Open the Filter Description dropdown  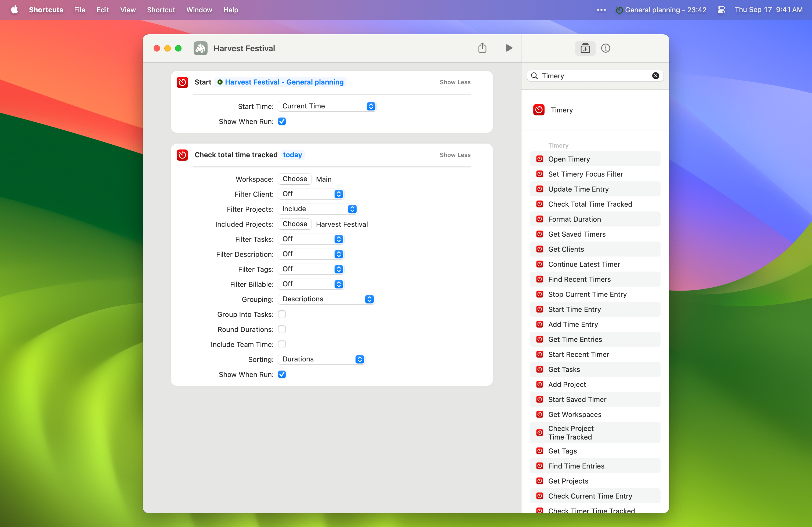(x=311, y=254)
